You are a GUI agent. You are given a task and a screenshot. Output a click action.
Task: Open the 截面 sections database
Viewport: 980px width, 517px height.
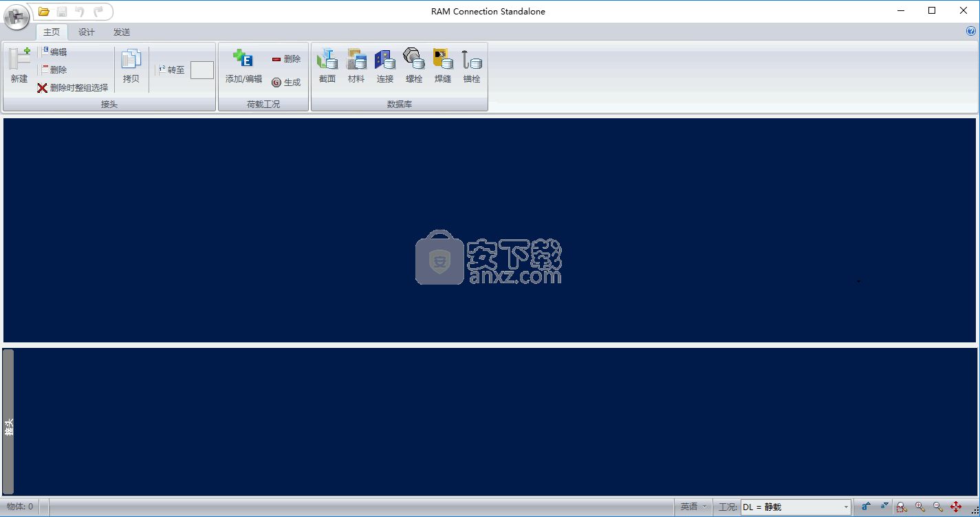point(327,66)
